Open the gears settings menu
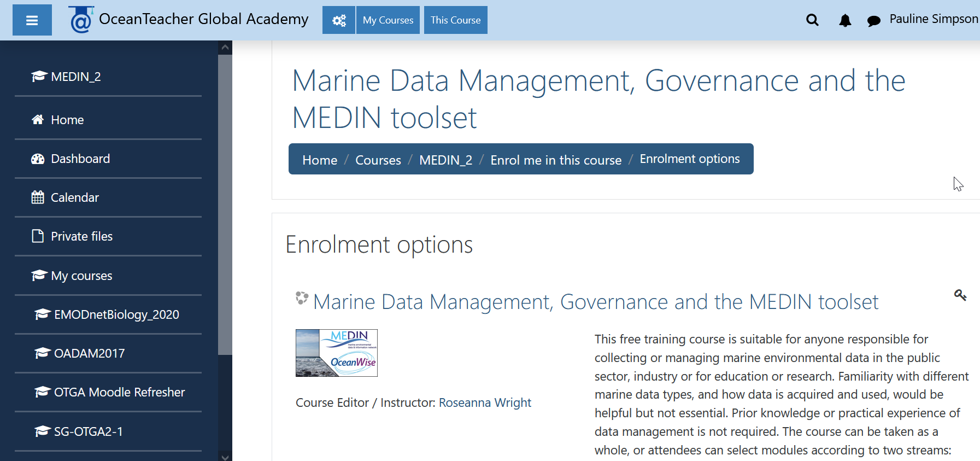 coord(339,20)
